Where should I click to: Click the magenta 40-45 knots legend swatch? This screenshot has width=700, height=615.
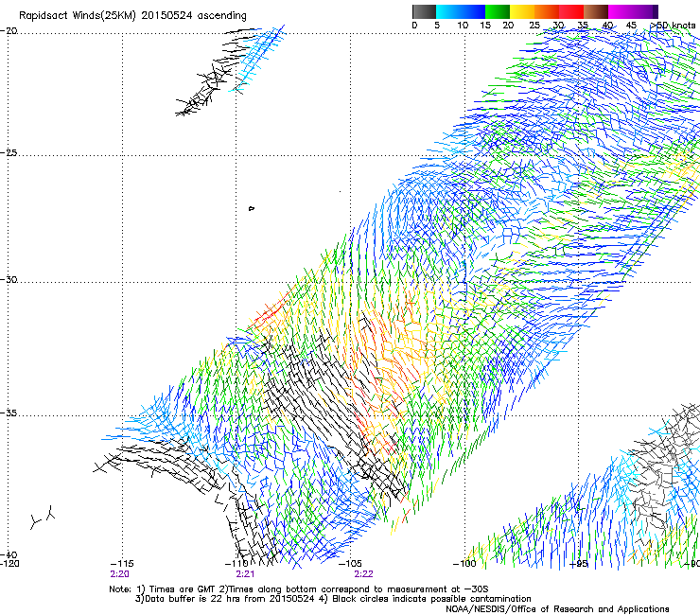(621, 11)
